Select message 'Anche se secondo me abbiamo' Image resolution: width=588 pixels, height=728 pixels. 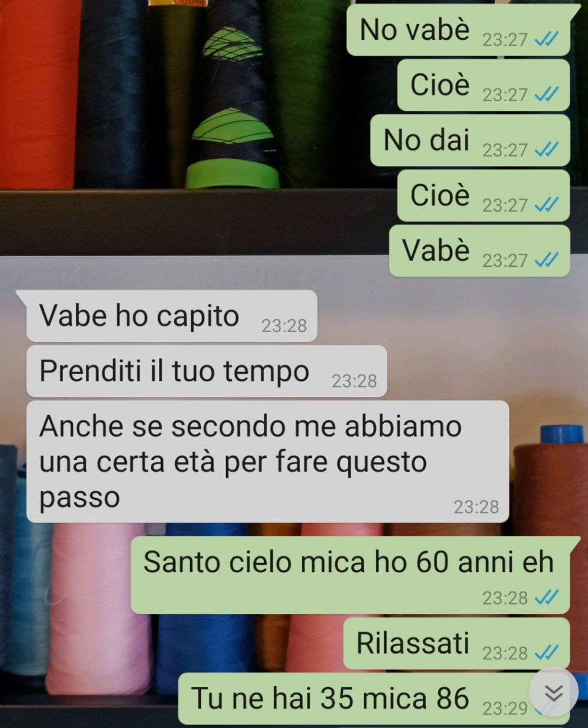(x=268, y=461)
